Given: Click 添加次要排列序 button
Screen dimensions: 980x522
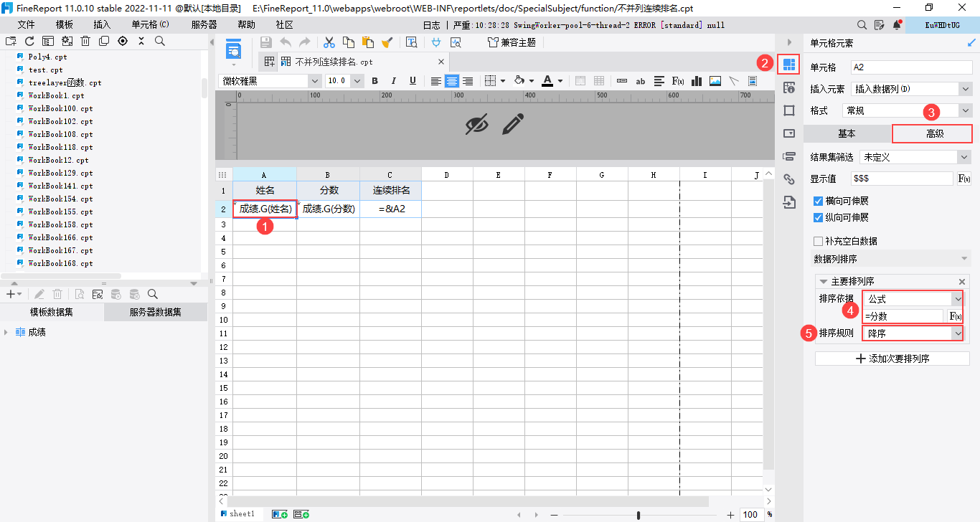Looking at the screenshot, I should coord(892,359).
